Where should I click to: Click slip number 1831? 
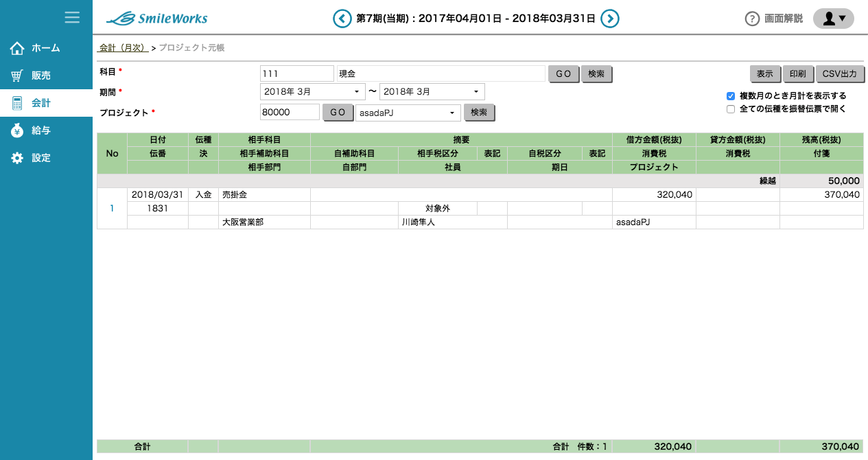157,208
